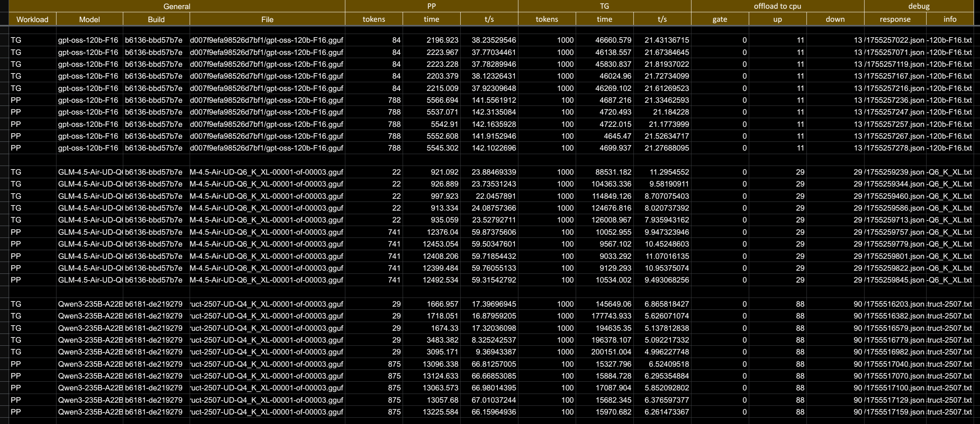Click the TG time cell 126008.967
The width and height of the screenshot is (980, 424).
605,220
